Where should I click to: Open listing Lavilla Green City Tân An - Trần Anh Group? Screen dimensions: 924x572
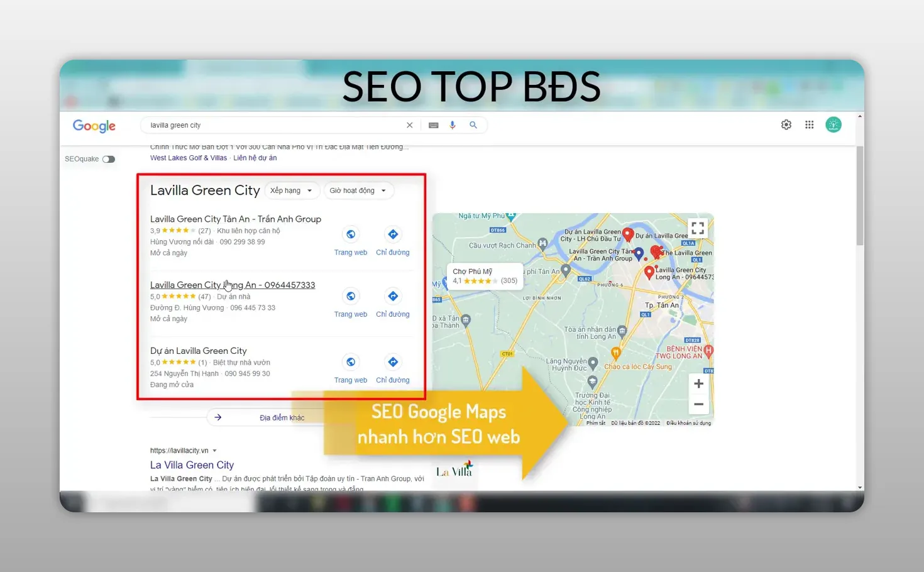click(236, 219)
